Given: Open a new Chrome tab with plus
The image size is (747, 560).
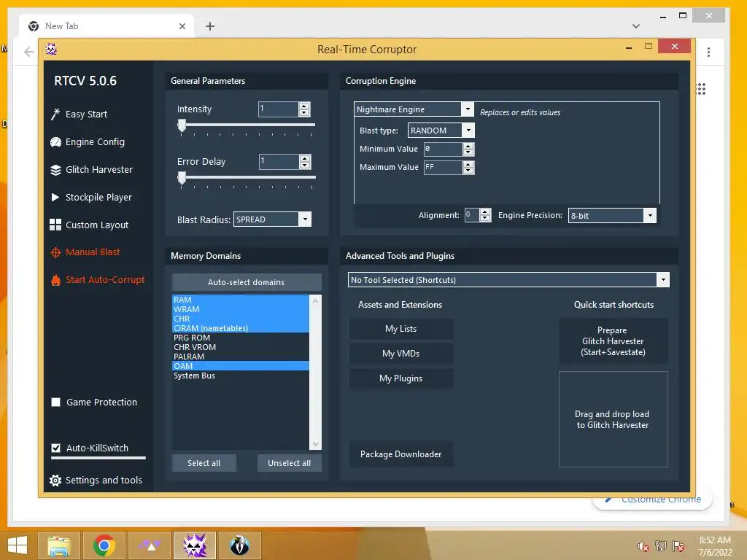Looking at the screenshot, I should (x=210, y=26).
